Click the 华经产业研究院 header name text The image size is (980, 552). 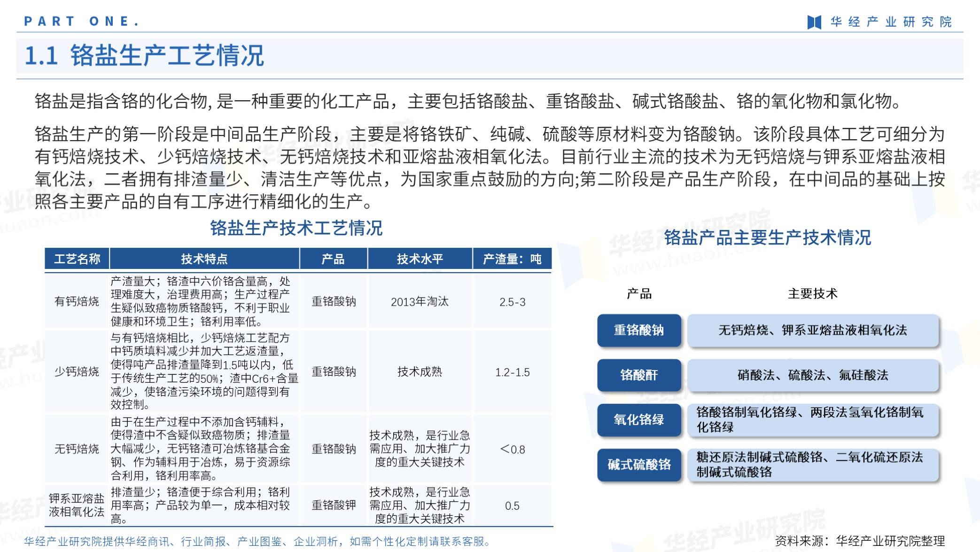pos(891,22)
